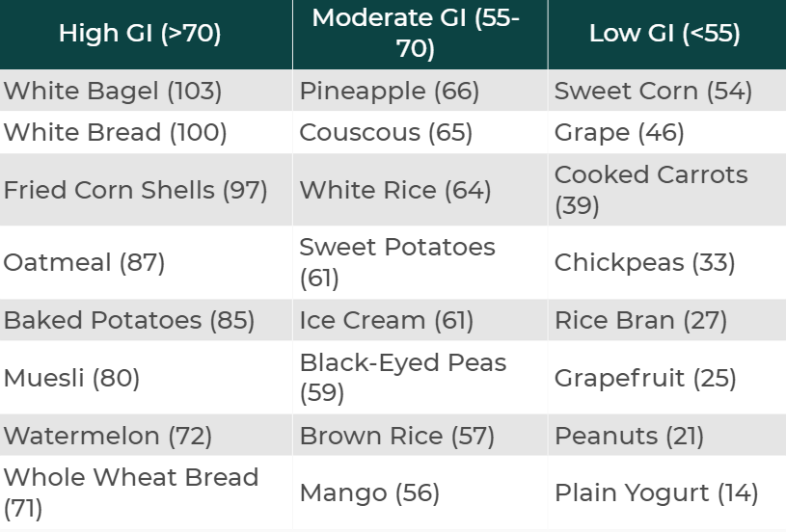Select the Cooked Carrots (39) cell
The image size is (786, 532).
(651, 190)
